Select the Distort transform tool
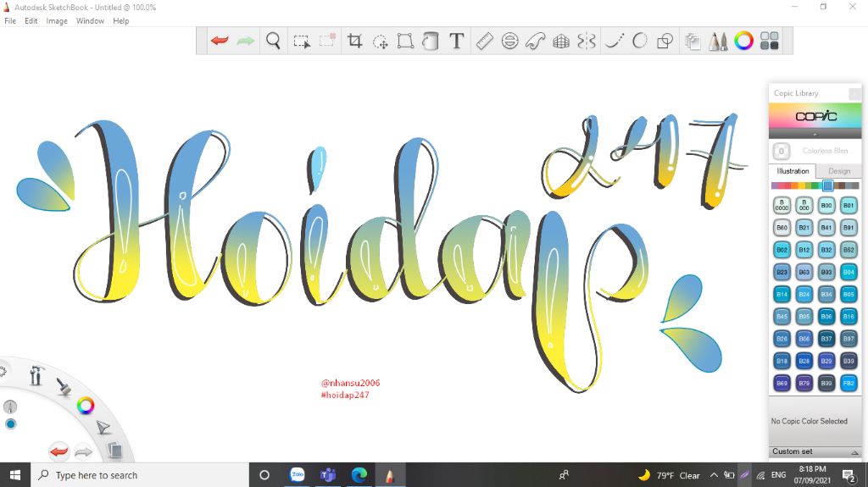 (x=405, y=41)
